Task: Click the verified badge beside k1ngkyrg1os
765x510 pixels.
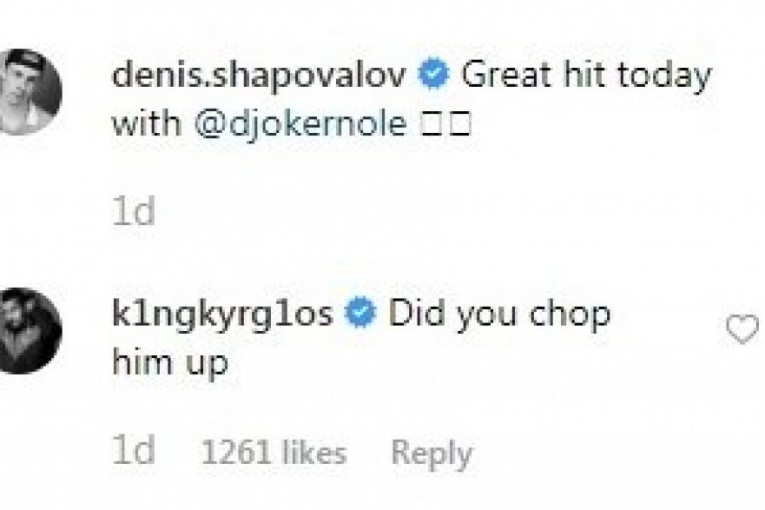Action: [360, 314]
